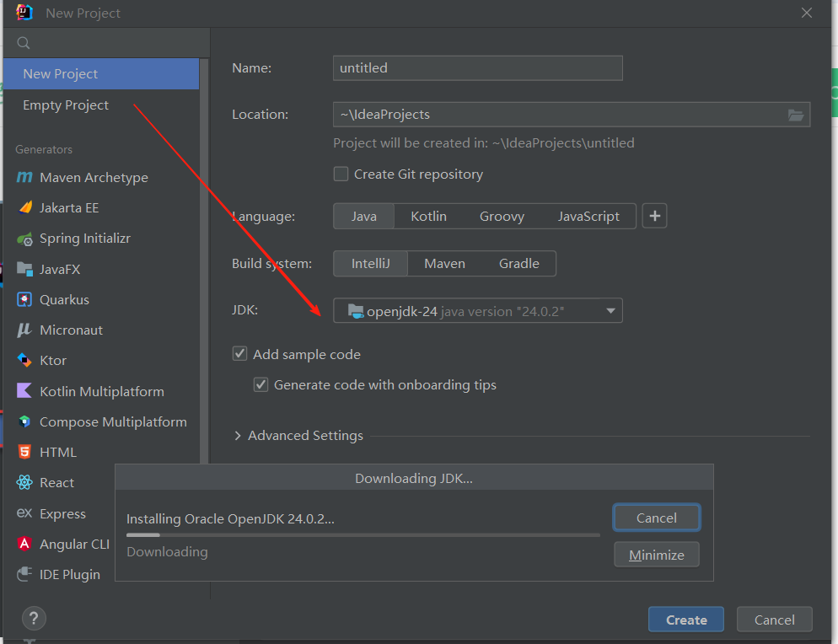The height and width of the screenshot is (644, 838).
Task: Cancel the New Project dialog
Action: click(775, 620)
